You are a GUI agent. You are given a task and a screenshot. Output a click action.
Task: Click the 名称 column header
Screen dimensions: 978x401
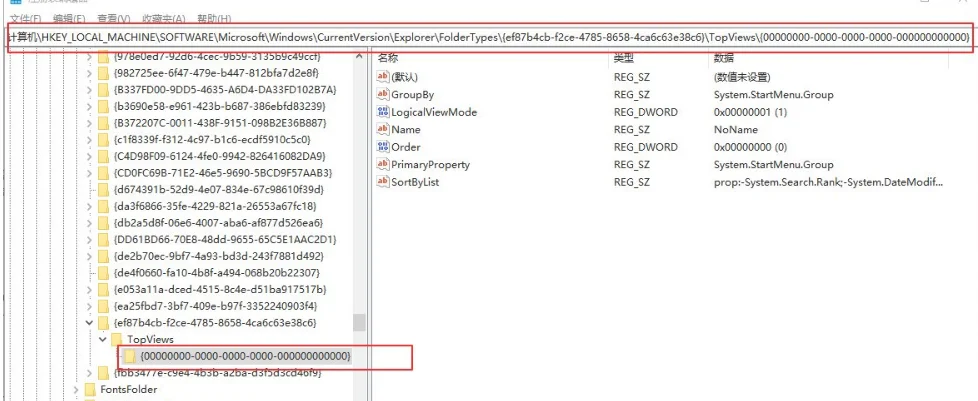click(388, 58)
